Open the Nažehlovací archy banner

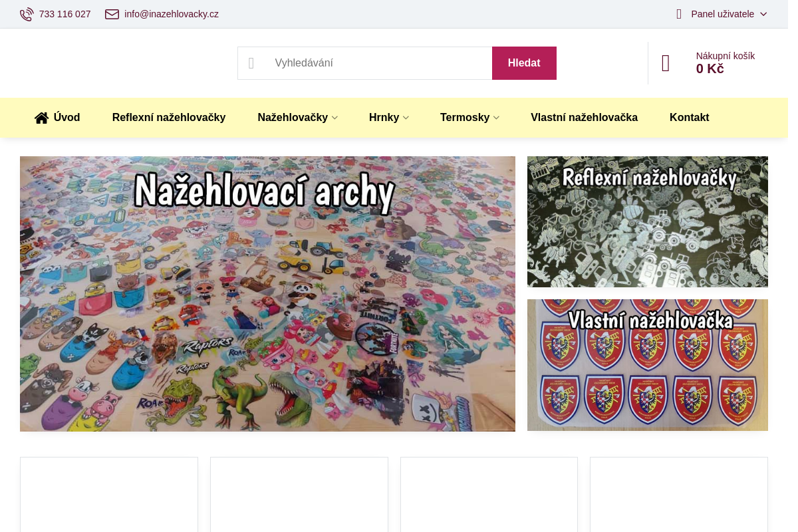coord(267,294)
